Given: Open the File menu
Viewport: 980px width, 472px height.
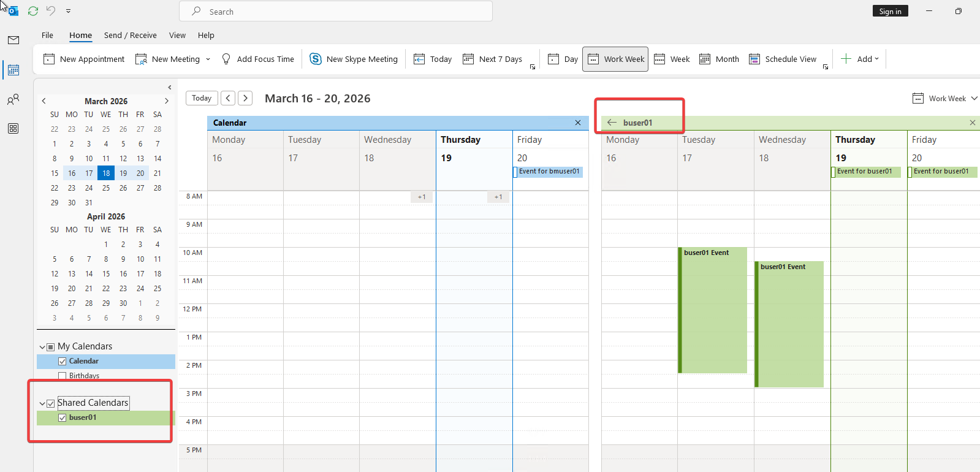Looking at the screenshot, I should (47, 36).
